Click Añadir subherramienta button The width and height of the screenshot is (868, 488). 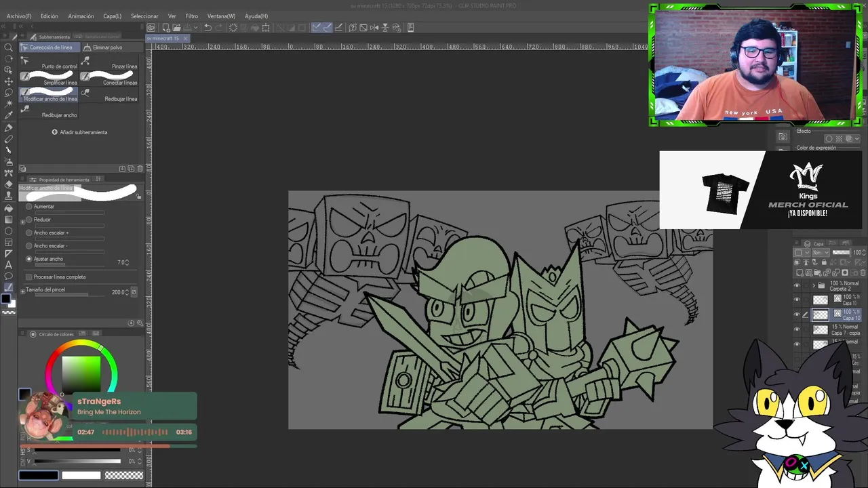pyautogui.click(x=79, y=132)
